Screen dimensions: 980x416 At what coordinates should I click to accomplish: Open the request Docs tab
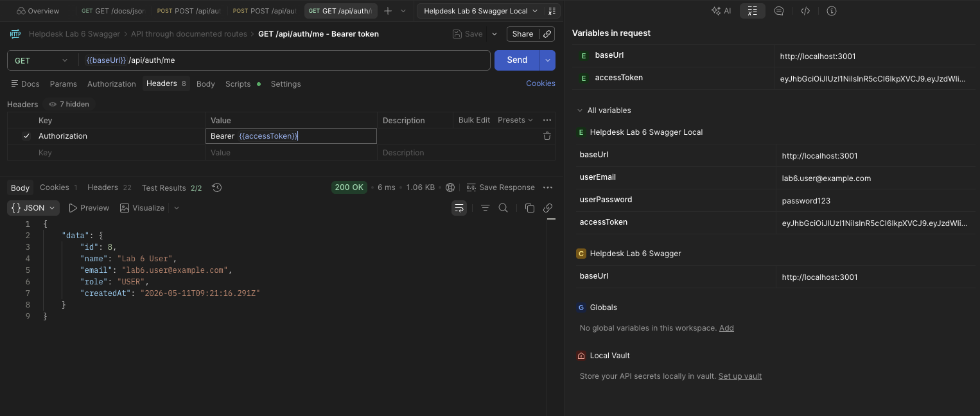pyautogui.click(x=25, y=84)
